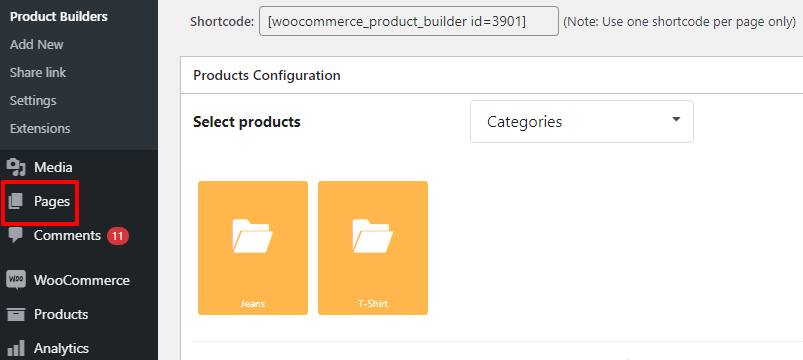Open Settings under Product Builders
This screenshot has width=803, height=360.
(33, 100)
